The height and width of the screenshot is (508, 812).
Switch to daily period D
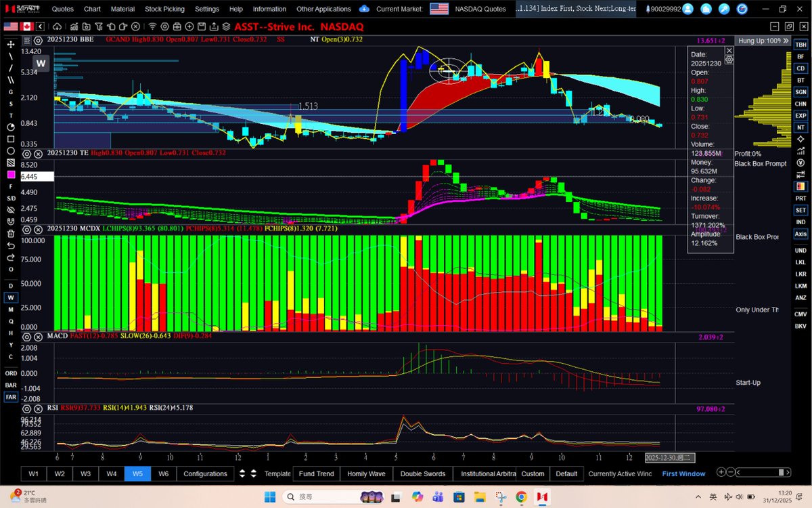coord(11,286)
